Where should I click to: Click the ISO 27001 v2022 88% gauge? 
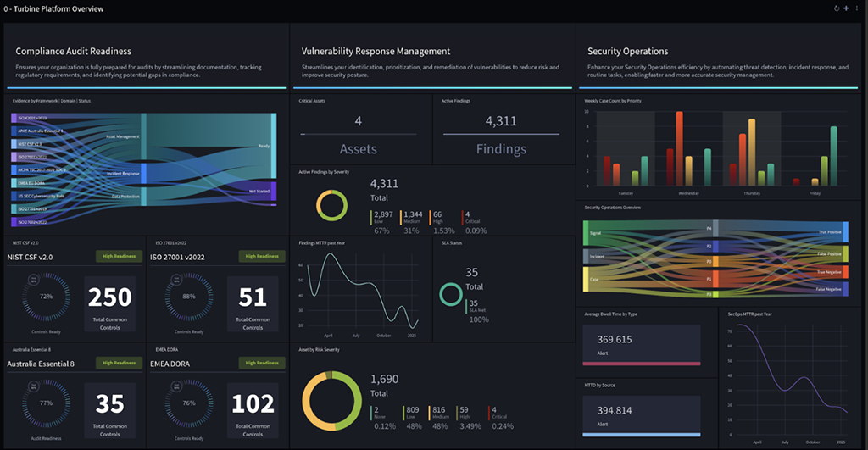(189, 297)
